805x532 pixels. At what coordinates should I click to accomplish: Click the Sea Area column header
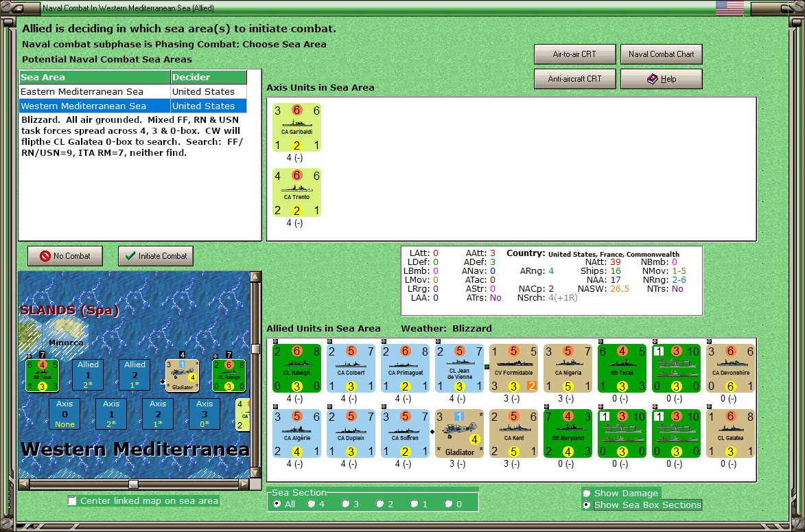(95, 77)
